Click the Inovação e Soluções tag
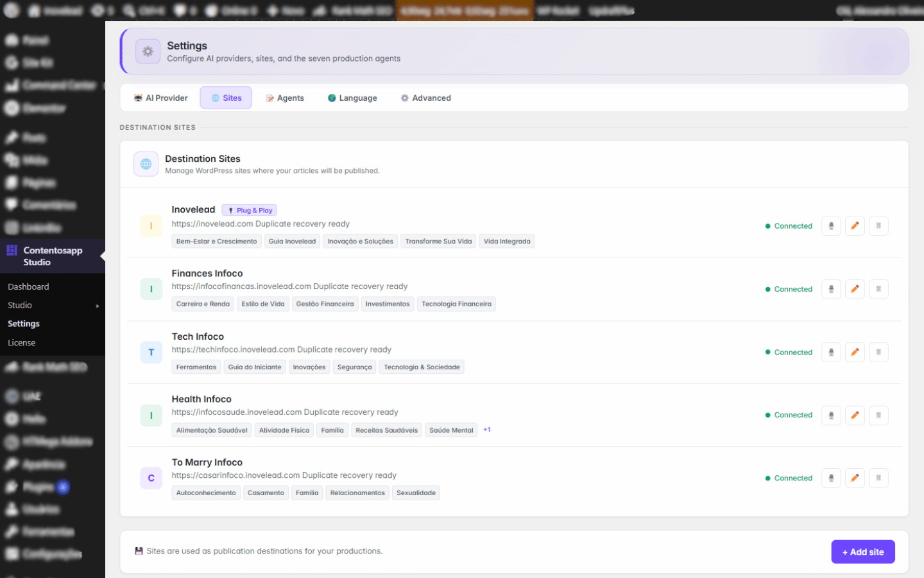924x578 pixels. [x=360, y=241]
